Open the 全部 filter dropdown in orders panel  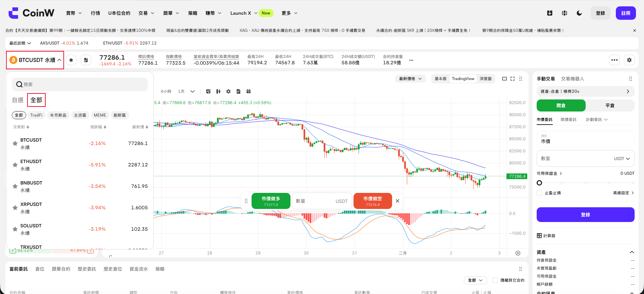coord(475,280)
